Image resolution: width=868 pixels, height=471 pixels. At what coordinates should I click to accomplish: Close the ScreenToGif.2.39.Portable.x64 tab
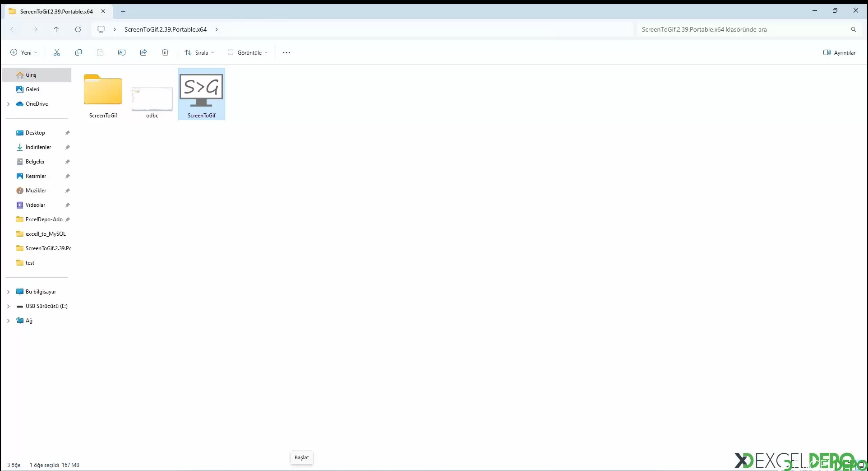(103, 11)
